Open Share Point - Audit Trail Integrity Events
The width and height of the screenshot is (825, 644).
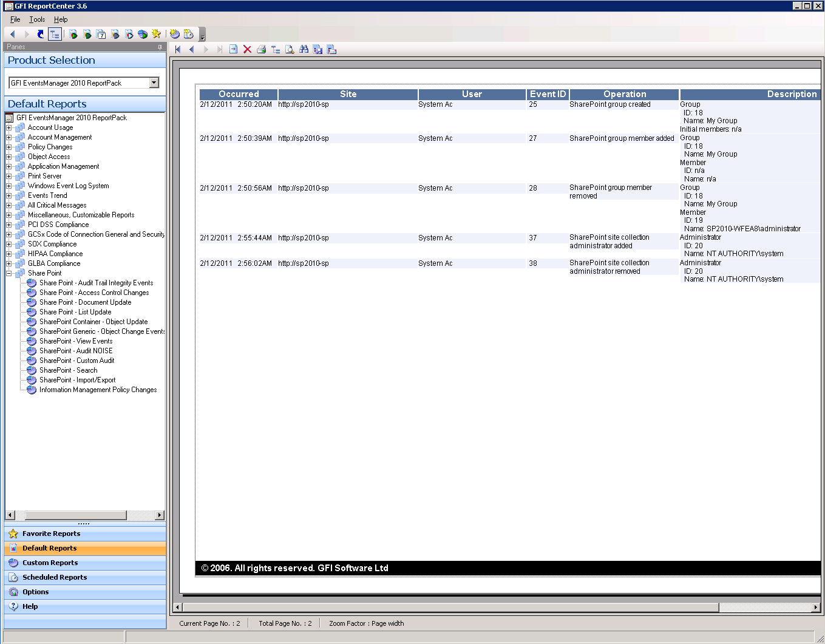point(96,283)
